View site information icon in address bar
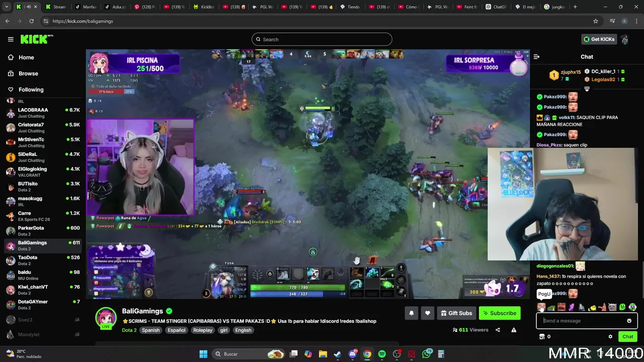The height and width of the screenshot is (362, 644). click(x=46, y=21)
